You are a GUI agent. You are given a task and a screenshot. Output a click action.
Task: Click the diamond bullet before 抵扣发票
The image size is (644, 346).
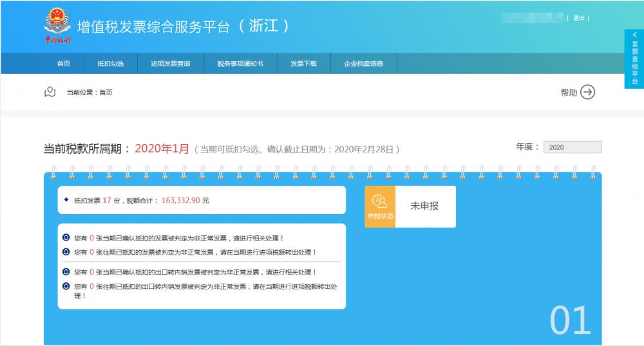point(66,200)
